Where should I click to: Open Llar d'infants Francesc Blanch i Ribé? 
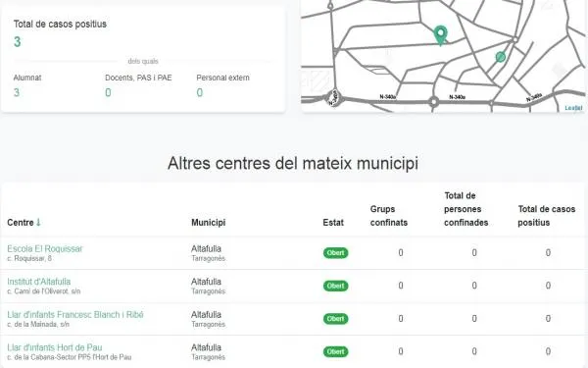click(x=75, y=315)
